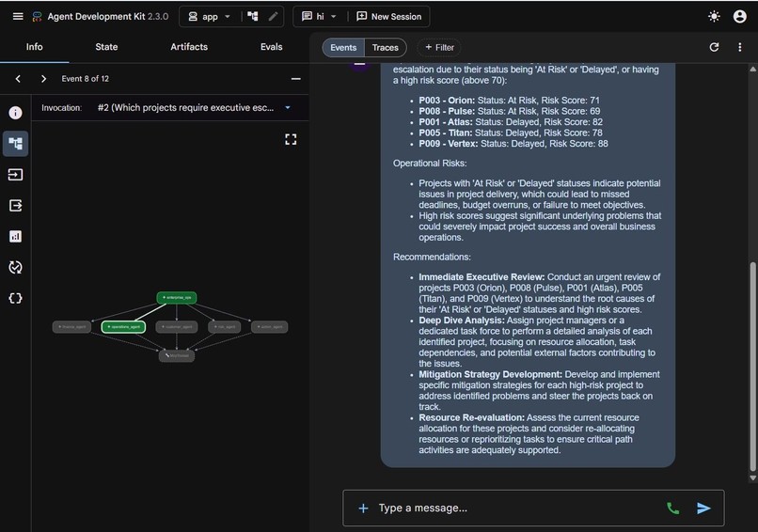Select the finance_agent graph node
Viewport: 758px width, 532px height.
71,327
